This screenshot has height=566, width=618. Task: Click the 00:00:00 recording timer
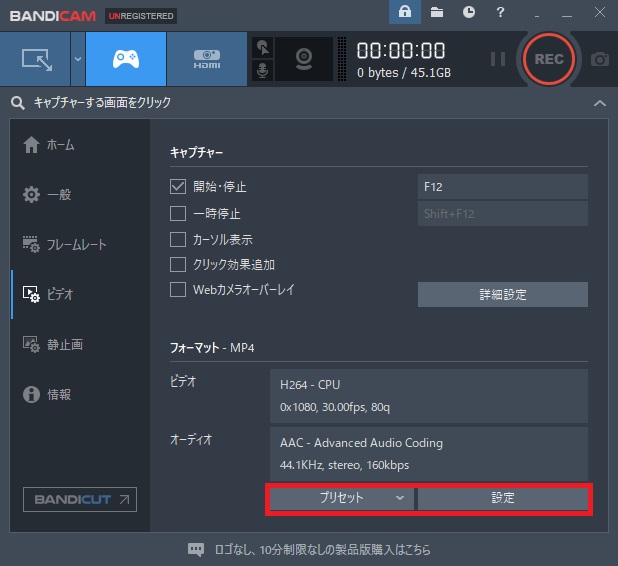tap(401, 50)
